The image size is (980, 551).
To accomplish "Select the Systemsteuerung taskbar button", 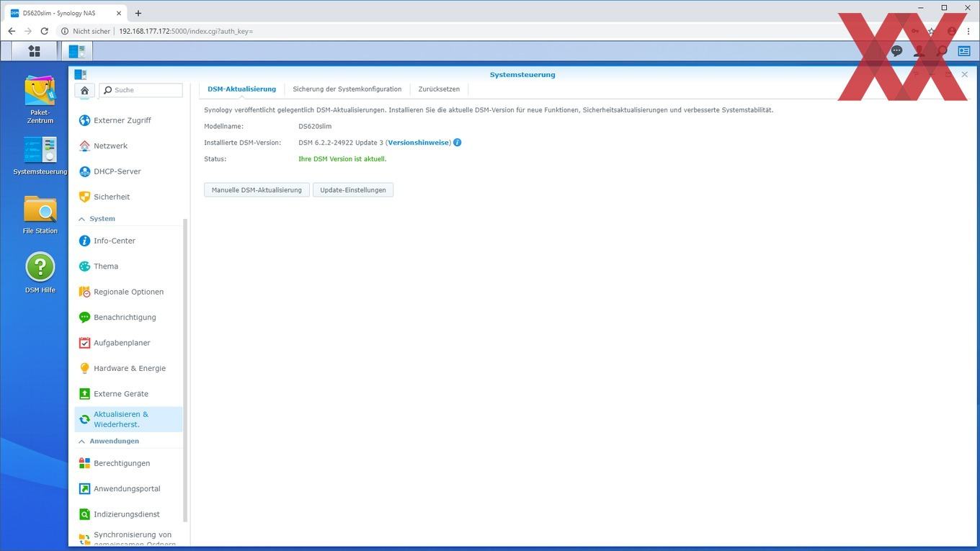I will 77,50.
